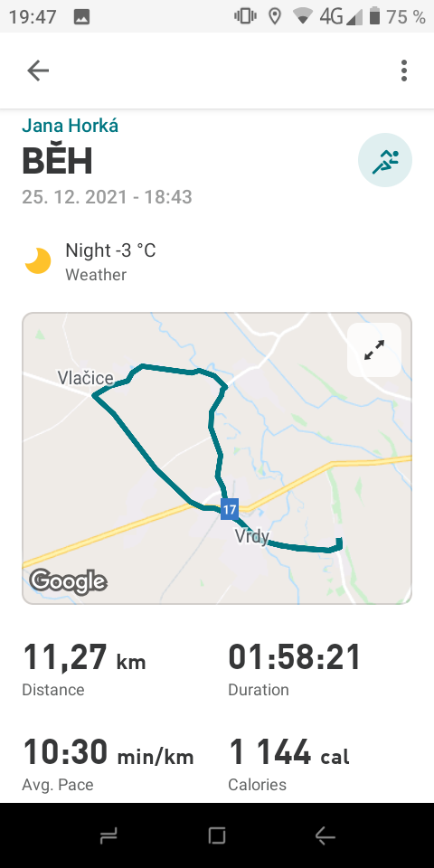434x868 pixels.
Task: Tap the running activity type icon
Action: coord(385,159)
